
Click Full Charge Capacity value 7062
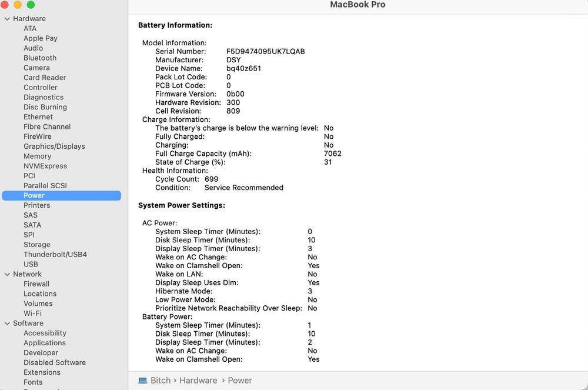pyautogui.click(x=333, y=154)
